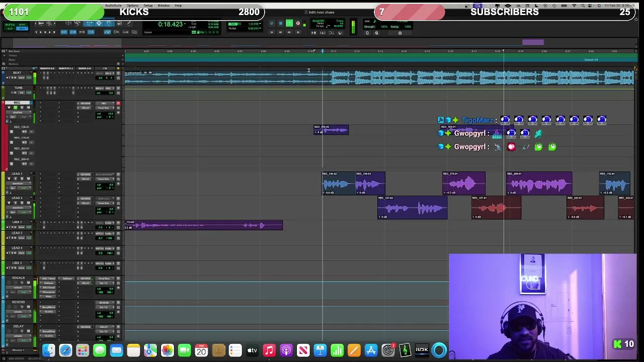The image size is (644, 362).
Task: Toggle green input monitor on REC track
Action: point(16,108)
